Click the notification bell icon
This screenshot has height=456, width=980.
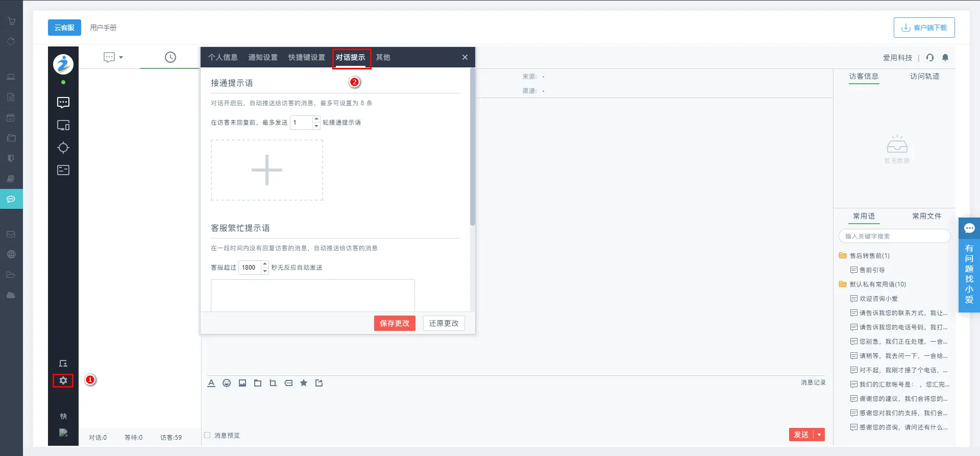(x=945, y=58)
